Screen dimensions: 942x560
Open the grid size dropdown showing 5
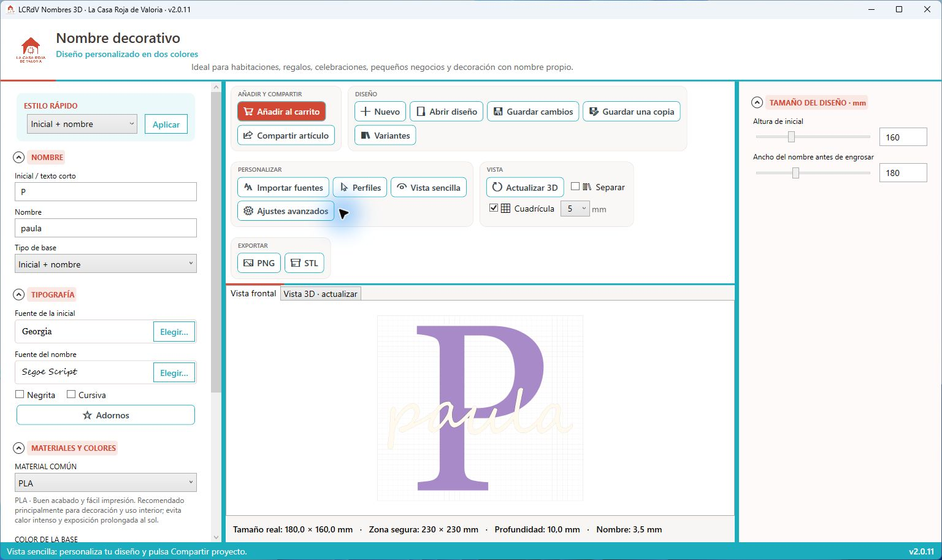pos(575,209)
